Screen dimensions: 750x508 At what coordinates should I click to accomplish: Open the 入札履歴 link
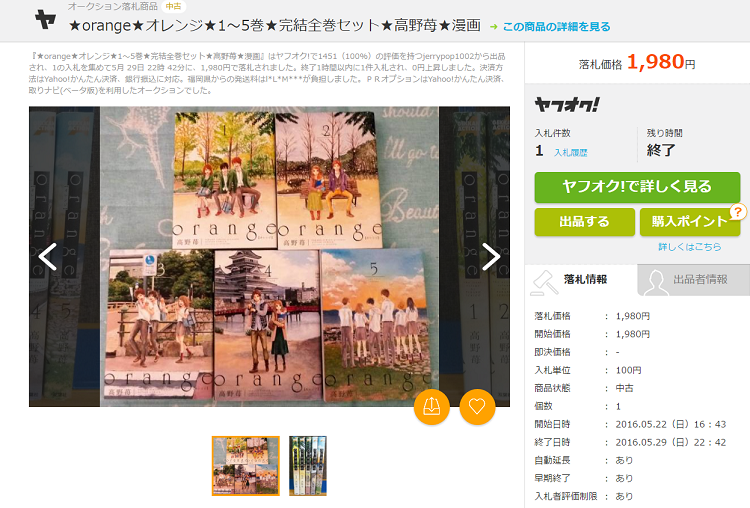point(571,152)
